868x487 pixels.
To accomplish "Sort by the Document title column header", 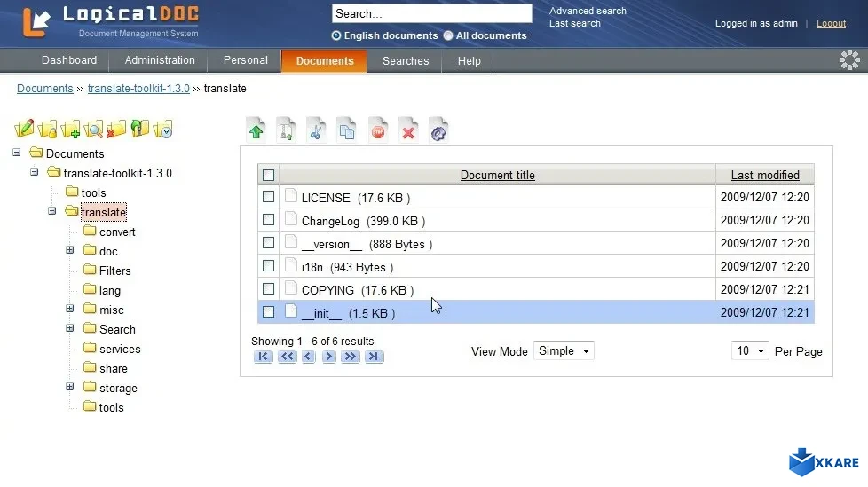I will point(498,176).
